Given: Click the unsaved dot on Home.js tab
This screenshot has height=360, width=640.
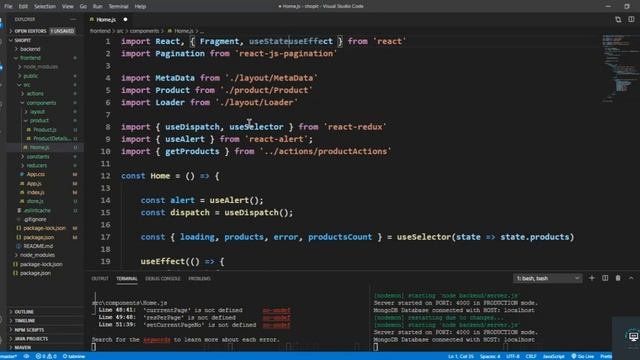Looking at the screenshot, I should 125,19.
